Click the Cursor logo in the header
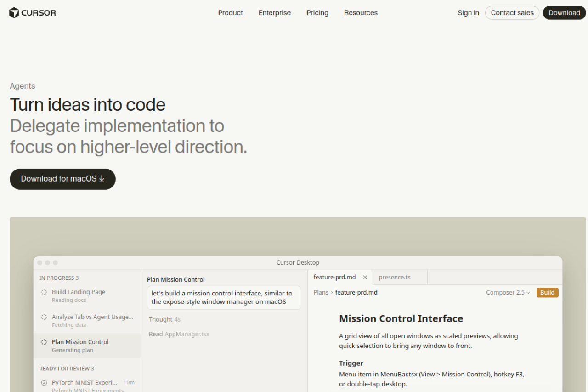This screenshot has width=588, height=392. pyautogui.click(x=33, y=13)
